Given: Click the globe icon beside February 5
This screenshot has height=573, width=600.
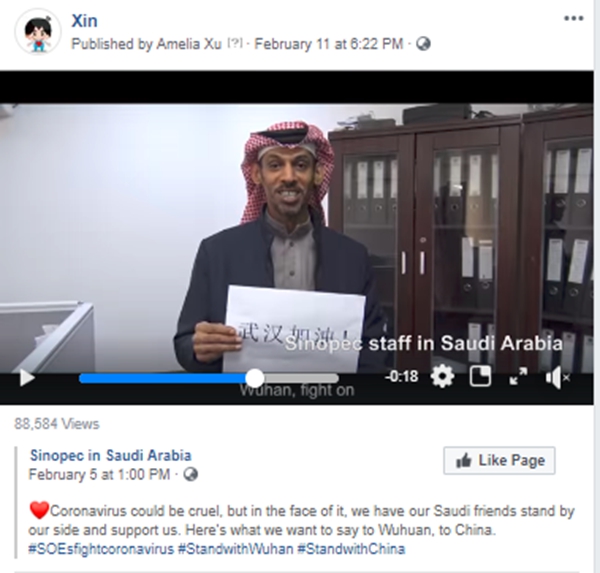Looking at the screenshot, I should coord(191,475).
